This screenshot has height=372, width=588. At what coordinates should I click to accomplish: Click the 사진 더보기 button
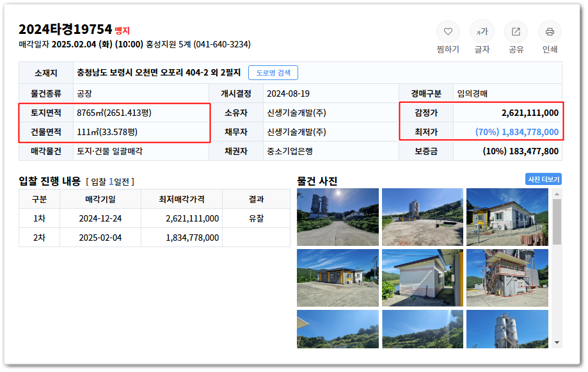(543, 179)
